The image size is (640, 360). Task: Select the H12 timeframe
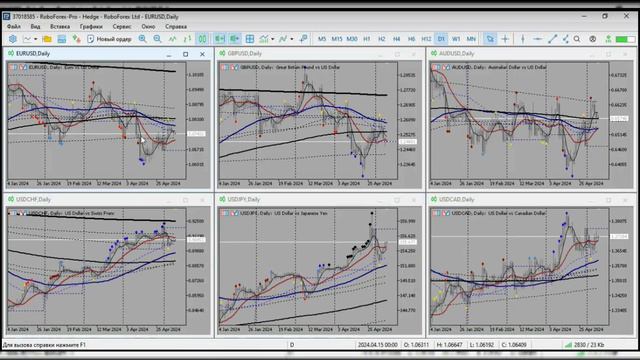(x=426, y=39)
